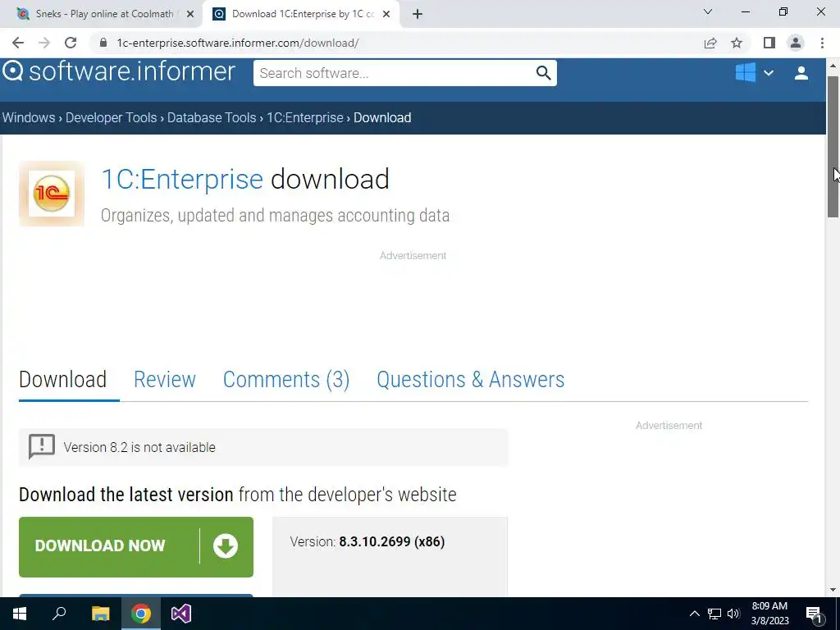Open Questions & Answers tab
Screen dimensions: 840x630
pyautogui.click(x=470, y=379)
